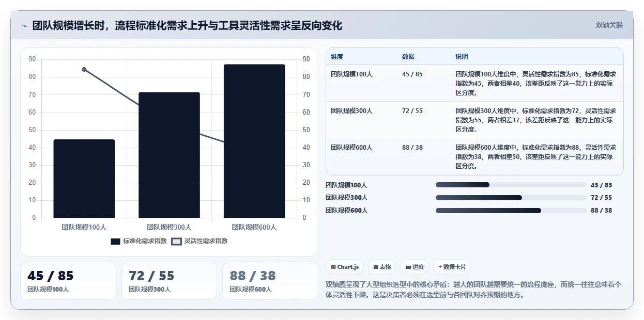Click the lightning icon before the title
Image resolution: width=644 pixels, height=320 pixels.
click(x=25, y=26)
